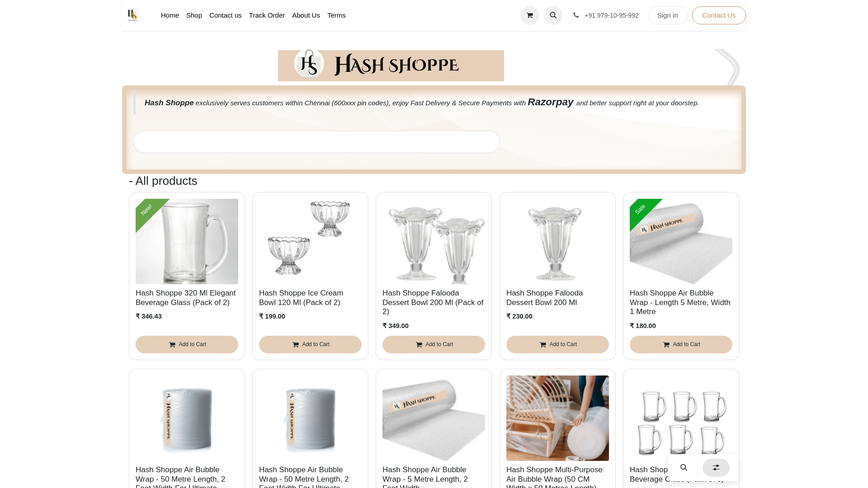The height and width of the screenshot is (488, 868).
Task: Go to Track Order page
Action: (x=267, y=15)
